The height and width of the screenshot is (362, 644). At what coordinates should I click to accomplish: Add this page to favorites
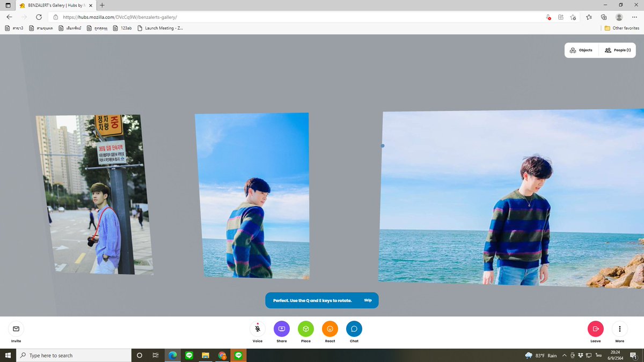(573, 17)
